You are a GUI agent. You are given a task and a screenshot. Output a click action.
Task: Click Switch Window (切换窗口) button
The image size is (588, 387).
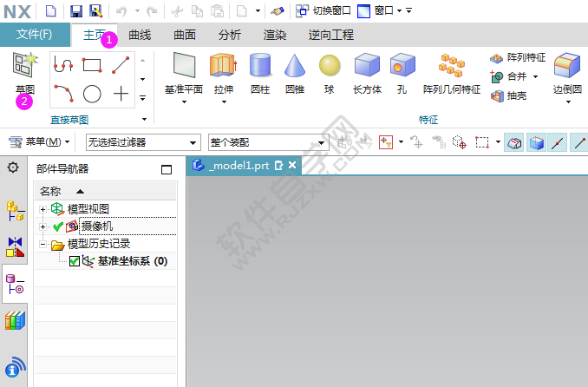click(323, 11)
